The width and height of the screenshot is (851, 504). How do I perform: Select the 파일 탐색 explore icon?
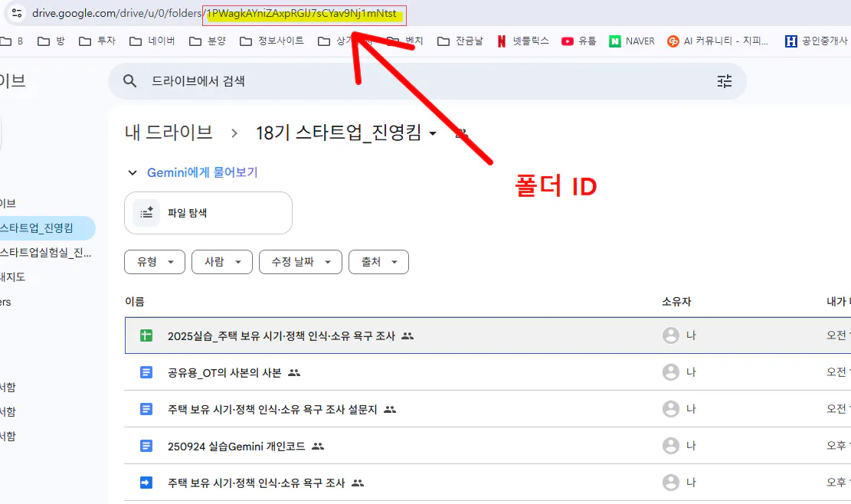tap(145, 213)
